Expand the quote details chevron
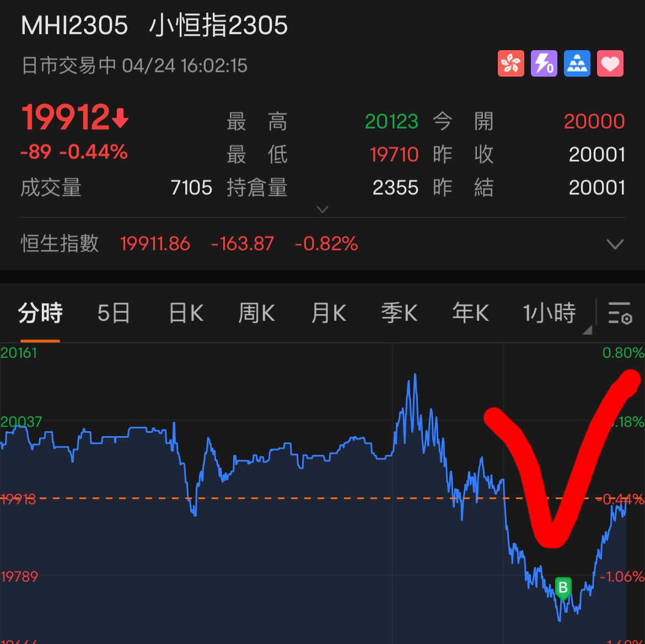The image size is (645, 644). (x=322, y=210)
